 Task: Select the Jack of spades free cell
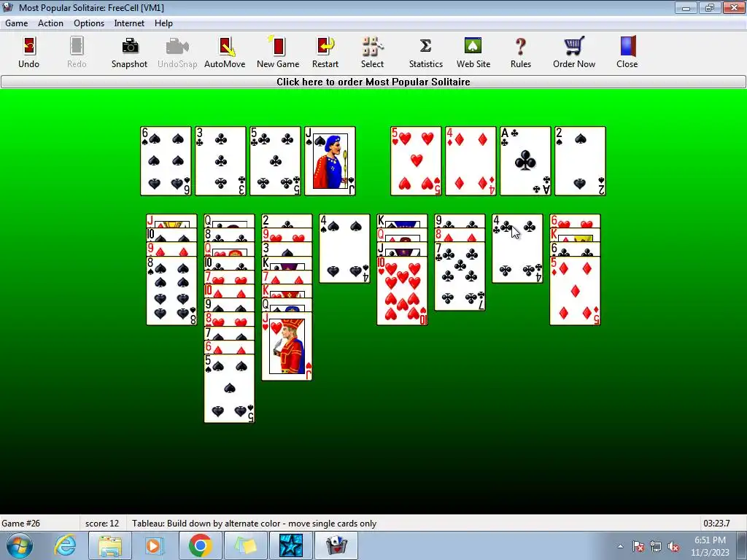330,161
